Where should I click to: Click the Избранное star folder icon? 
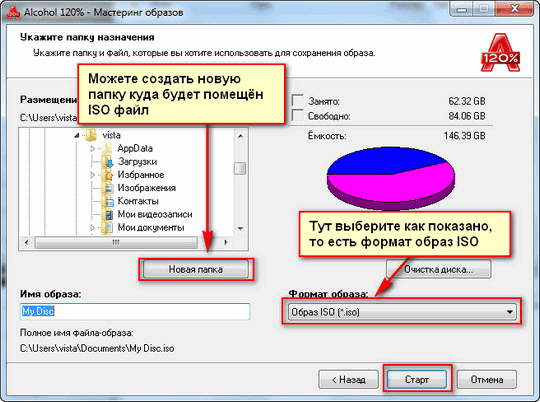[x=107, y=175]
